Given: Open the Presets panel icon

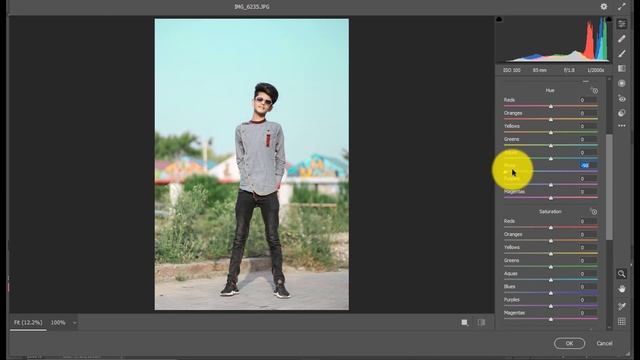Looking at the screenshot, I should [x=622, y=113].
